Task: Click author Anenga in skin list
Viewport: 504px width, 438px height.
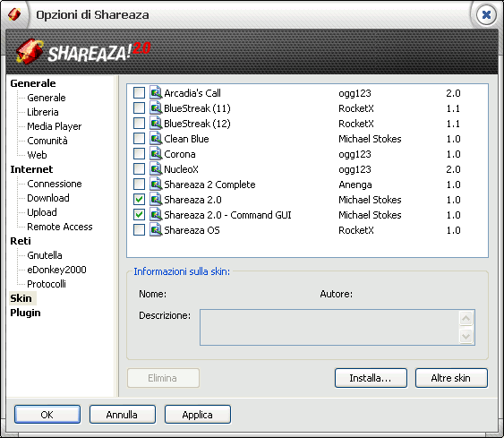Action: [355, 185]
